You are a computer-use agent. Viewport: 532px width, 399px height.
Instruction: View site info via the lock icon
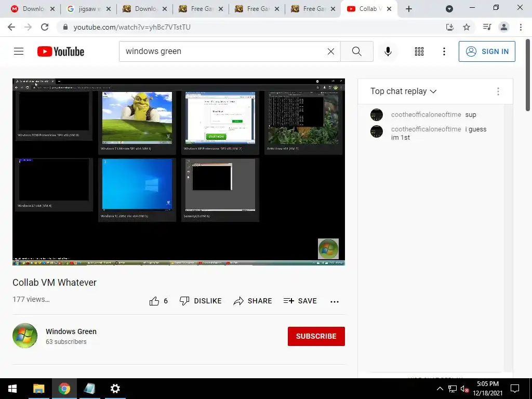65,27
